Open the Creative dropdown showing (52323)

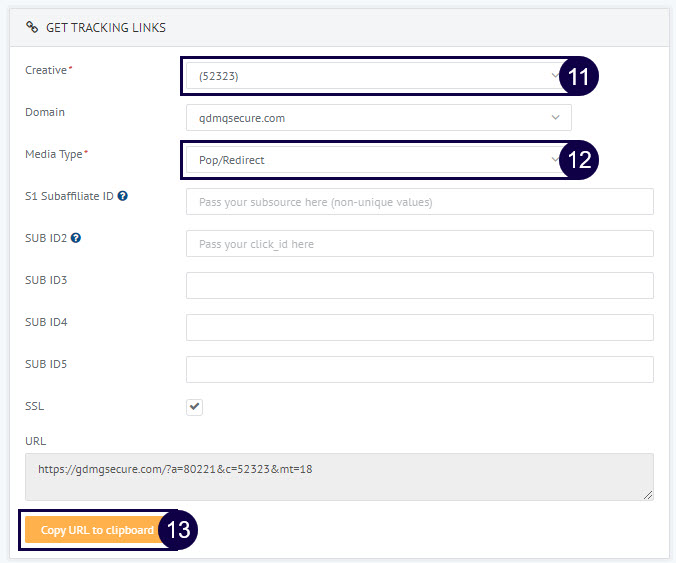click(x=372, y=76)
